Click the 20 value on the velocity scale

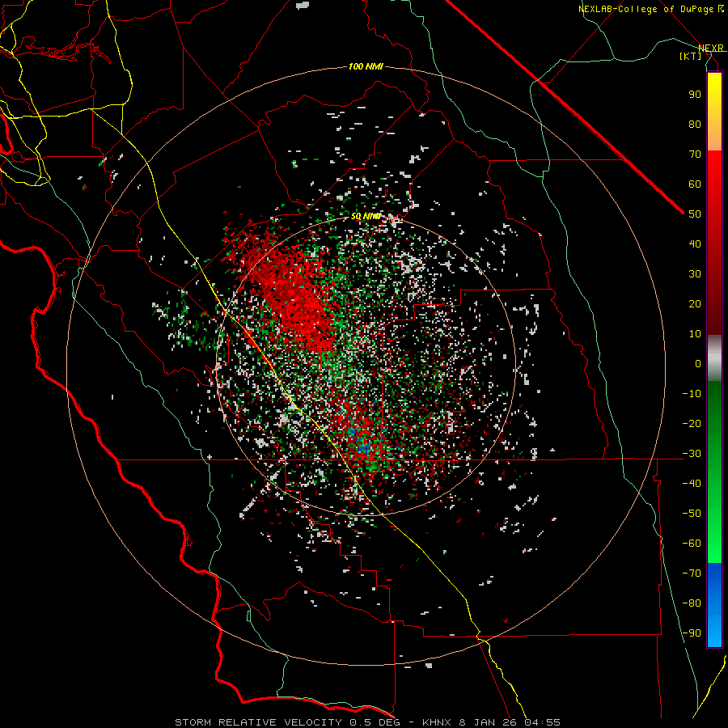[695, 303]
